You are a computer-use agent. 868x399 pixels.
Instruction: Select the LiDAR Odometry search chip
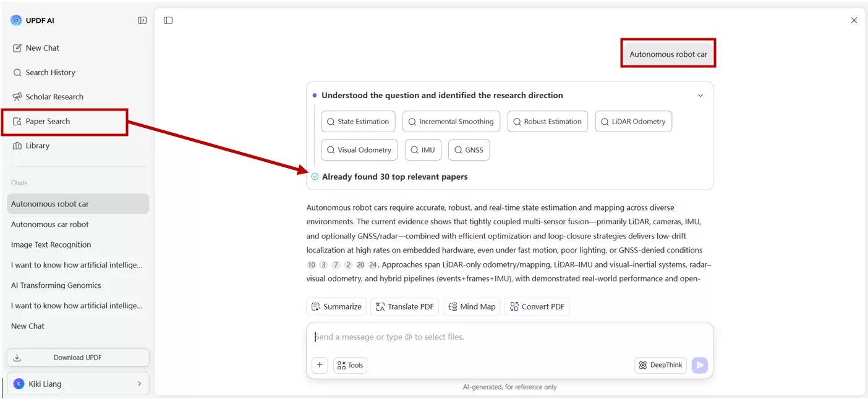click(633, 122)
